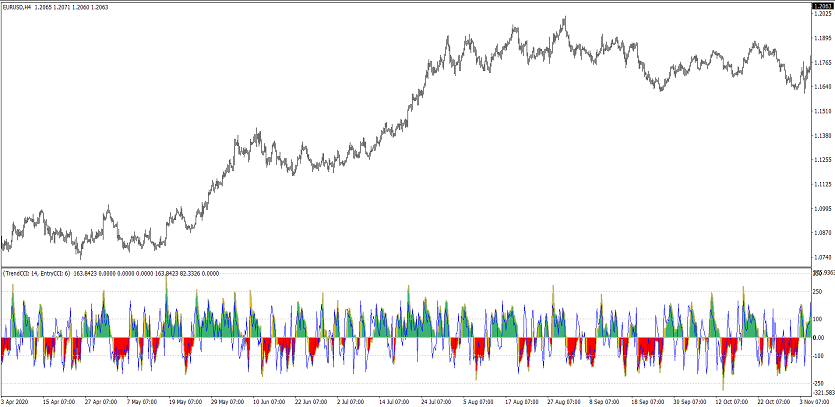Click the -321.583 indicator scale minimum
835x407 pixels.
click(x=821, y=392)
